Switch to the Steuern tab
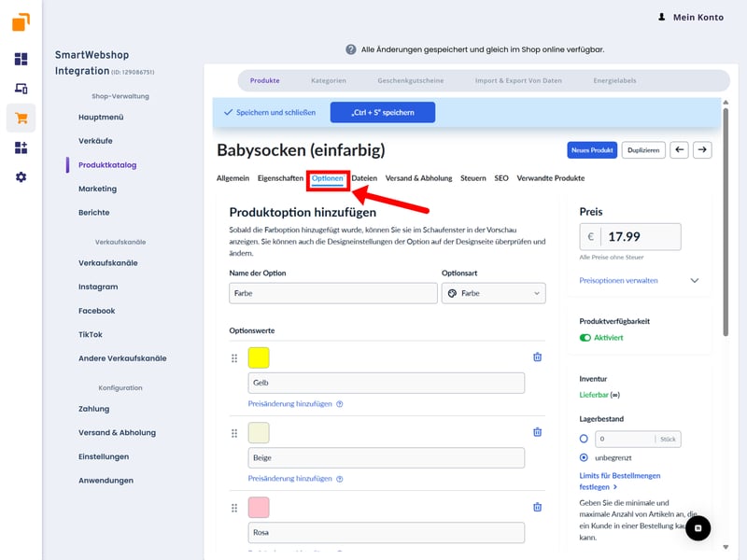The height and width of the screenshot is (560, 747). click(473, 178)
